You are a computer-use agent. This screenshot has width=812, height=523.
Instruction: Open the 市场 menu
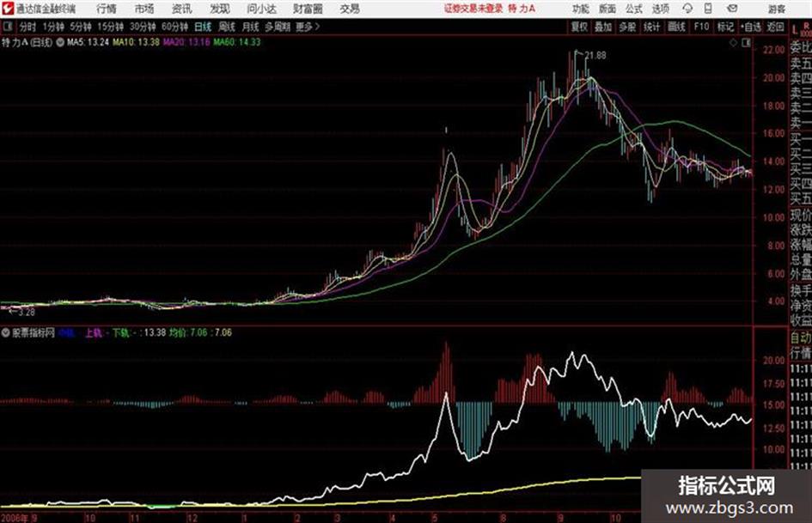(144, 9)
